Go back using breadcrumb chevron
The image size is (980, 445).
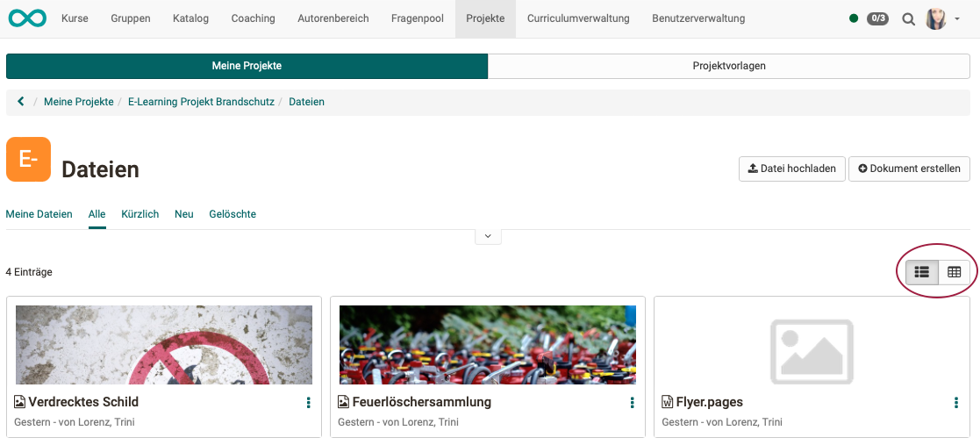(x=21, y=101)
